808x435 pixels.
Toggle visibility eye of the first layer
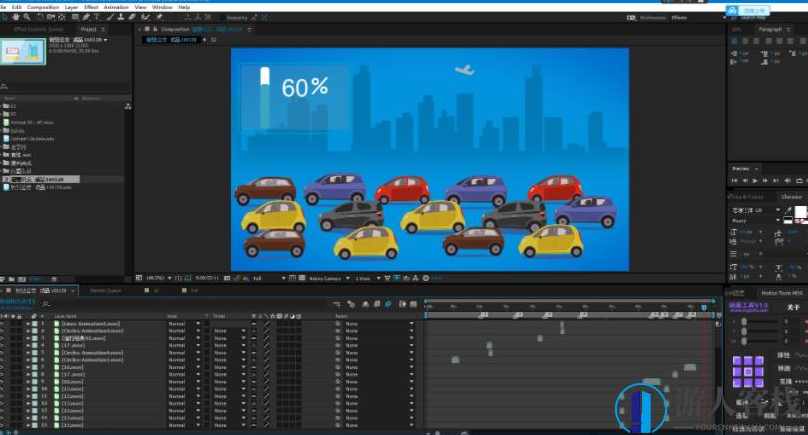(x=4, y=325)
